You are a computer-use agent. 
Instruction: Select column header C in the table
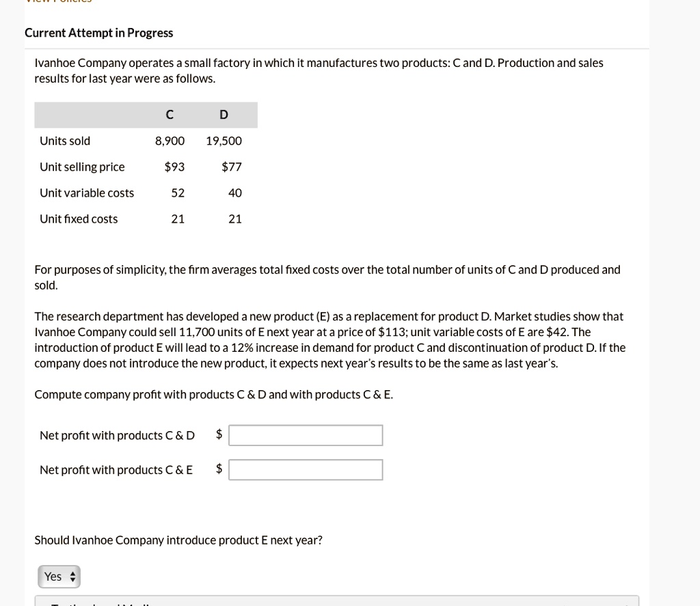pyautogui.click(x=170, y=115)
